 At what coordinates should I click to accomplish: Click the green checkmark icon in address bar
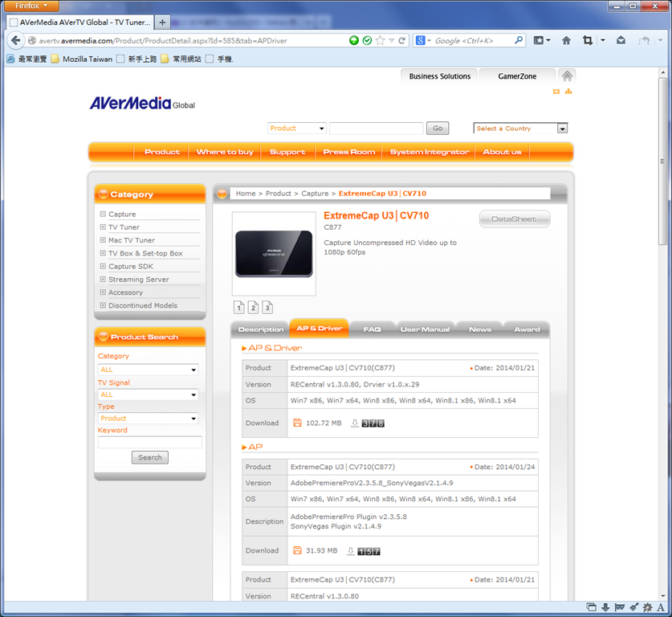coord(367,40)
